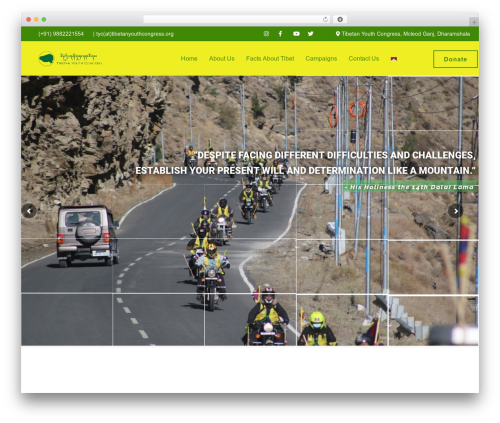Click the tyc email address link
This screenshot has width=500, height=423.
(x=135, y=34)
